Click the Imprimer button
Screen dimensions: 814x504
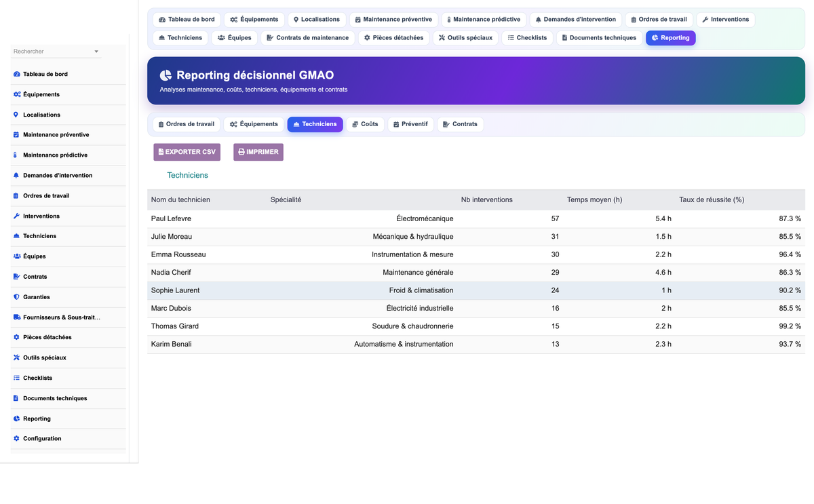(258, 152)
